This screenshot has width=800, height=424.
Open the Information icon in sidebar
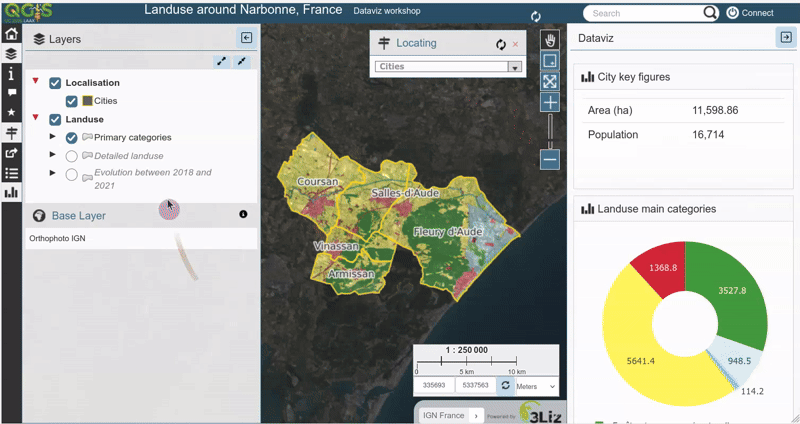tap(11, 74)
